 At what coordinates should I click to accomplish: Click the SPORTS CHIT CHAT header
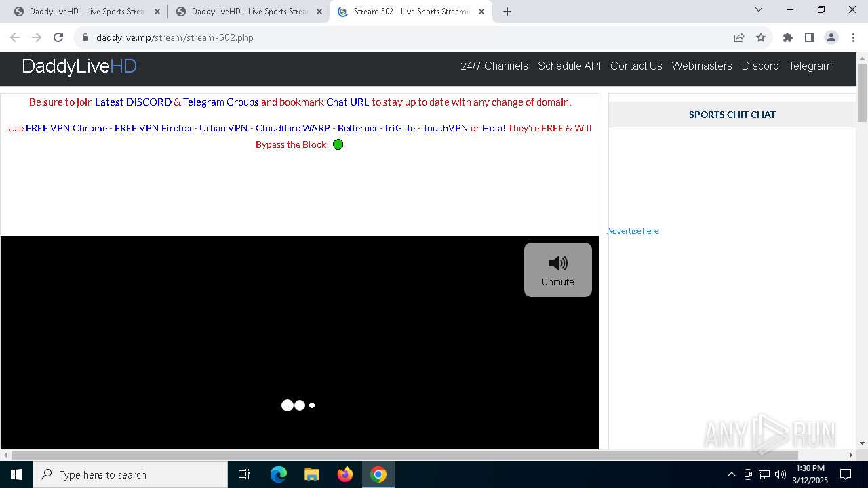pos(732,115)
